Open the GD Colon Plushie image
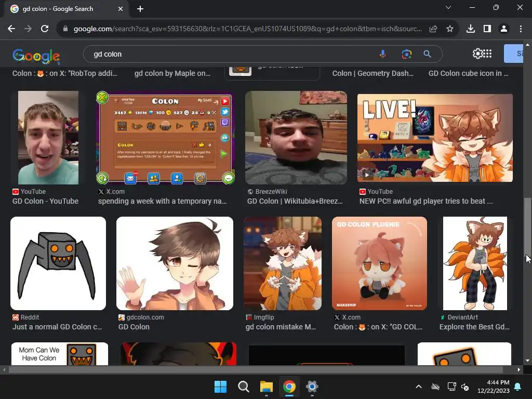 point(379,263)
